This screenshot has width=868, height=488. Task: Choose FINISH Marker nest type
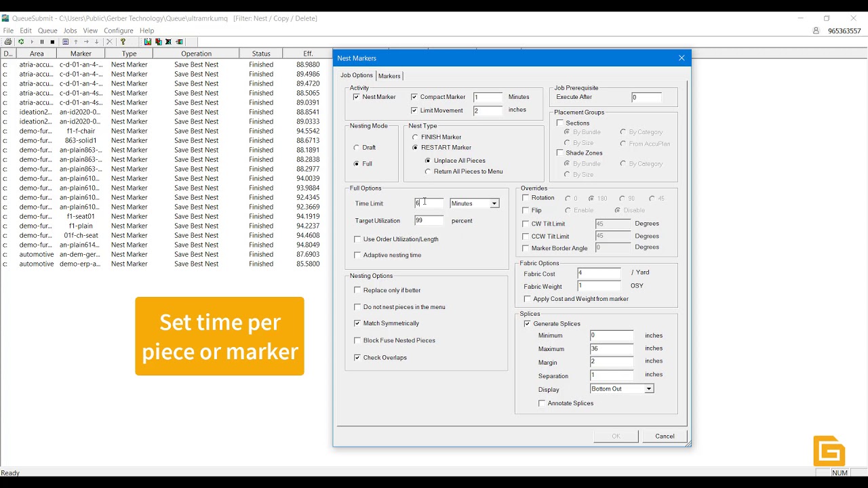[x=415, y=137]
